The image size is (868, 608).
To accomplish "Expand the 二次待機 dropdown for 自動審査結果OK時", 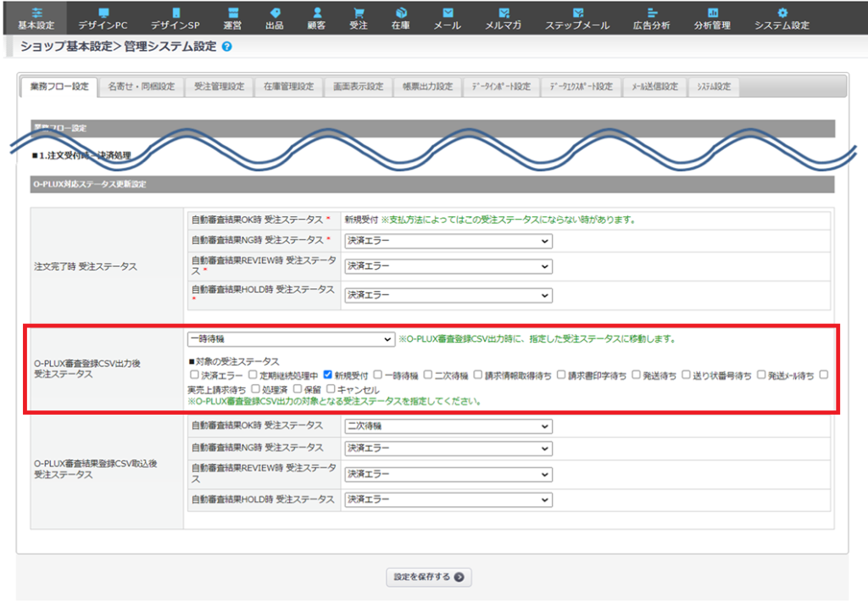I will tap(448, 426).
